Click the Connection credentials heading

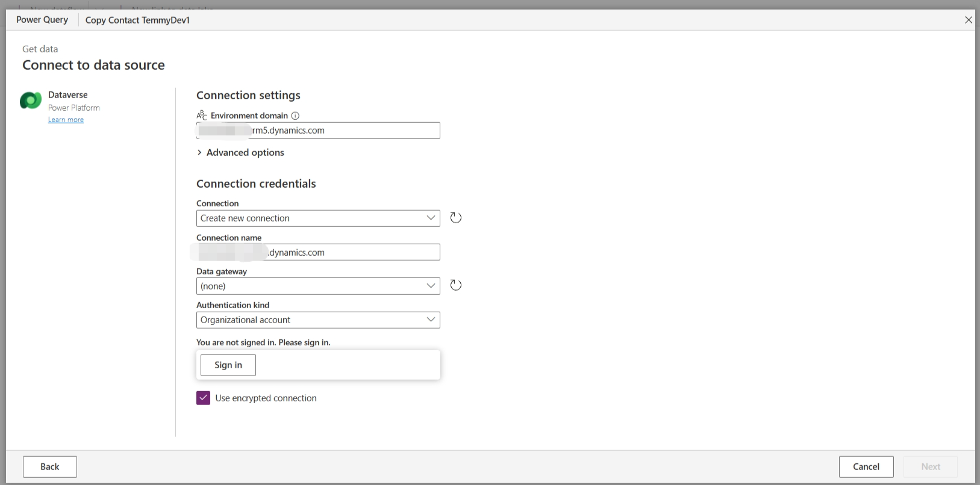tap(256, 184)
